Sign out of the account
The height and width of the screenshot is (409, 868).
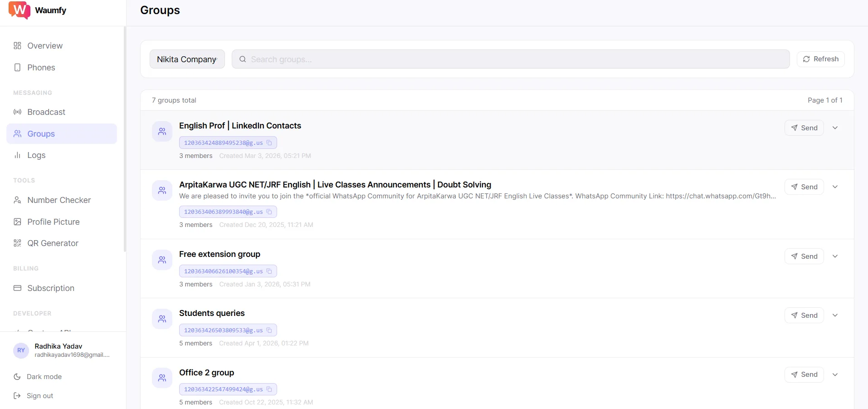[x=39, y=396]
